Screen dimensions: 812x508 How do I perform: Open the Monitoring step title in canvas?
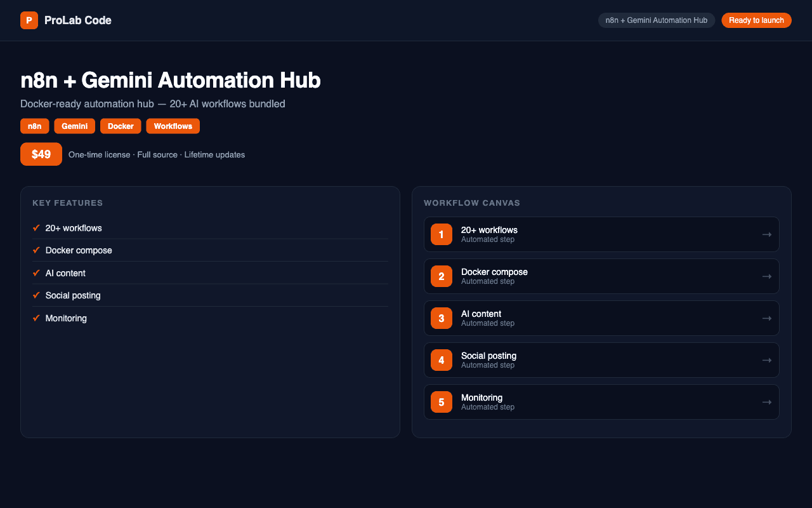(x=481, y=398)
